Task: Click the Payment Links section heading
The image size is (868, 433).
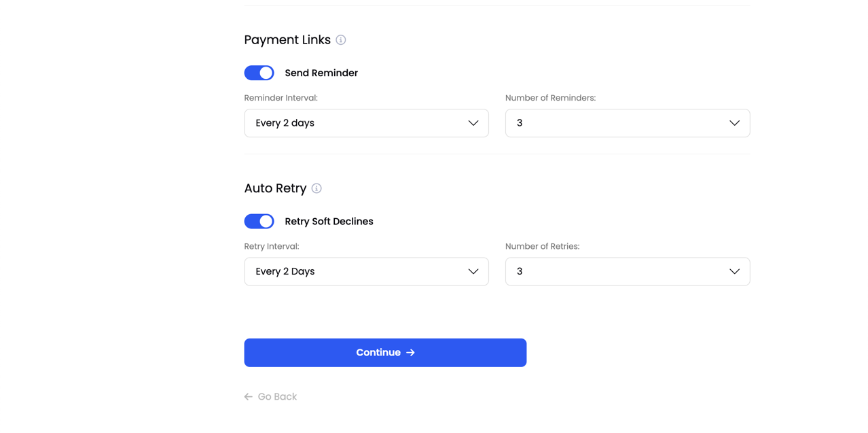Action: click(287, 39)
